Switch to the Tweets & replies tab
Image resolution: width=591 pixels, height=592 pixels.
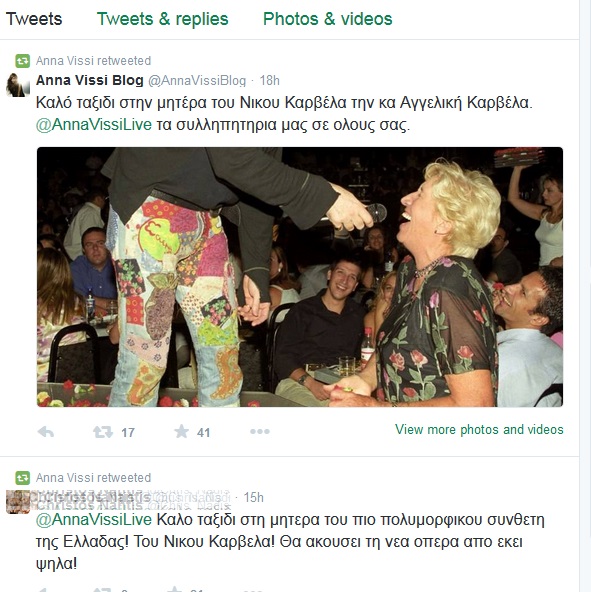click(x=163, y=19)
